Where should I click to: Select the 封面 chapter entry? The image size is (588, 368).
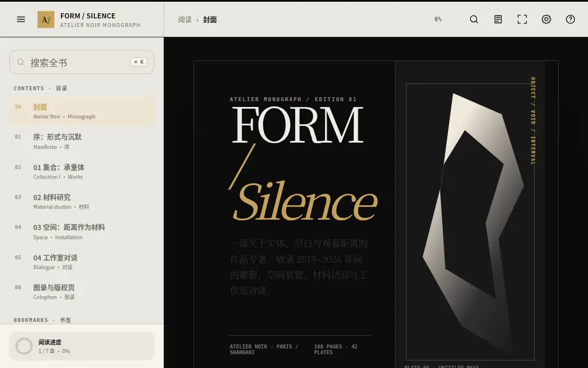[x=82, y=111]
